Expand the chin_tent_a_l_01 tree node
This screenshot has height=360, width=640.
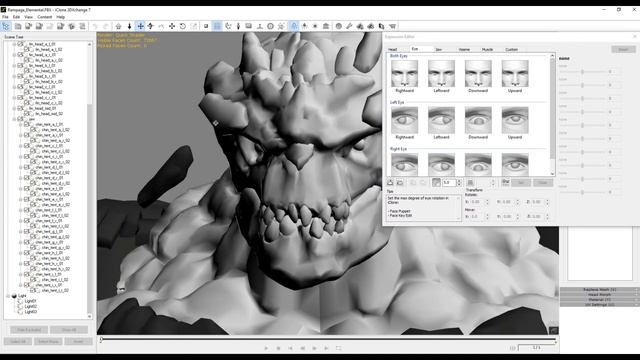click(x=21, y=124)
